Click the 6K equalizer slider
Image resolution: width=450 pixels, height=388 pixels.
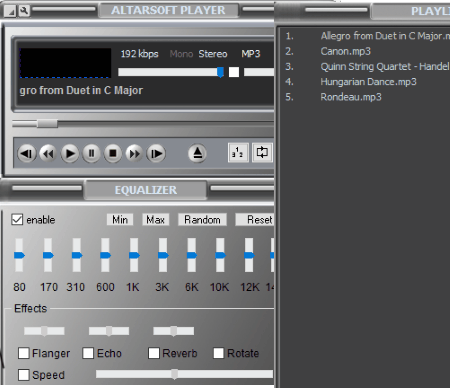(x=191, y=255)
